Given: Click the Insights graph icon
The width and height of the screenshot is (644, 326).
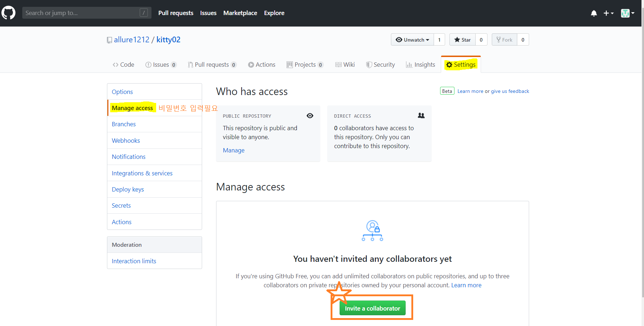Looking at the screenshot, I should point(409,65).
